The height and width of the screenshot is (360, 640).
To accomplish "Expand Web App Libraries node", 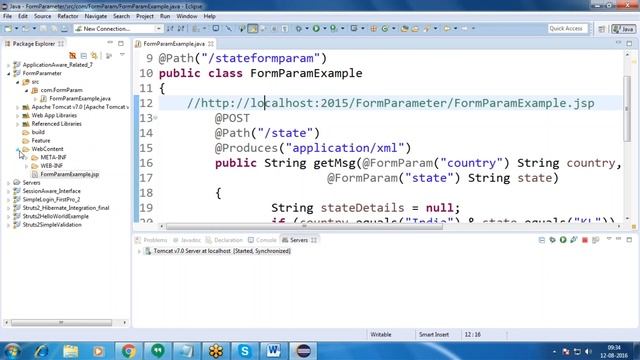I will [x=18, y=116].
